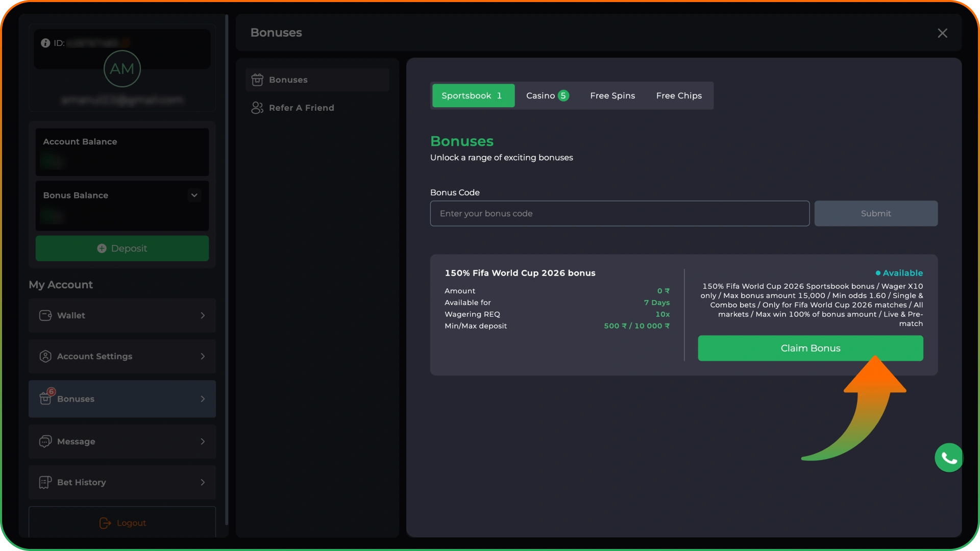The height and width of the screenshot is (551, 980).
Task: Click Submit for bonus code
Action: [876, 214]
